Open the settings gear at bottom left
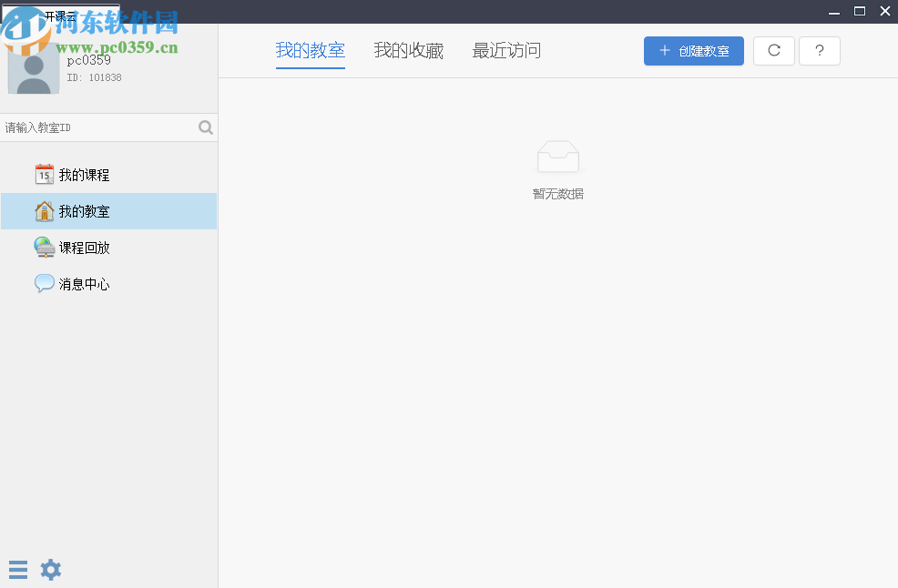The image size is (898, 588). click(x=51, y=569)
